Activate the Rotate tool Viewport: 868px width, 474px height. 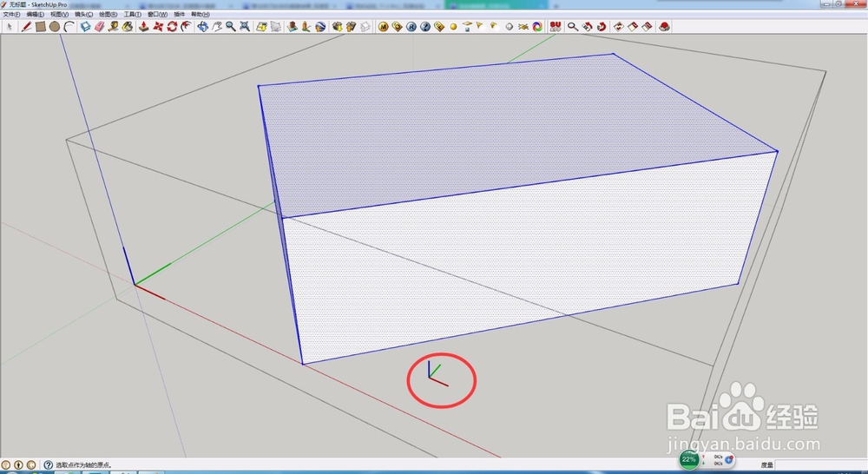pos(172,27)
